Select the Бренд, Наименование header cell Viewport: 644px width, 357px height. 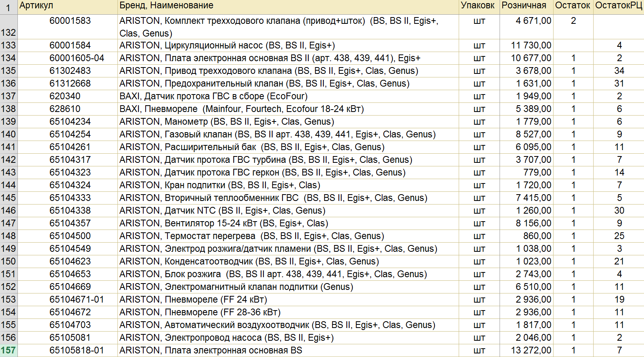point(288,7)
